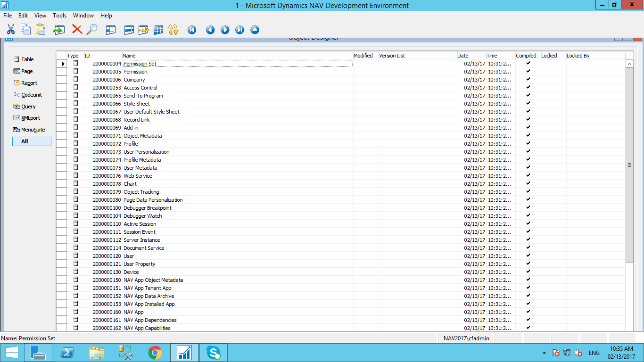The width and height of the screenshot is (644, 362).
Task: Click the ENG language indicator in tray
Action: click(594, 353)
